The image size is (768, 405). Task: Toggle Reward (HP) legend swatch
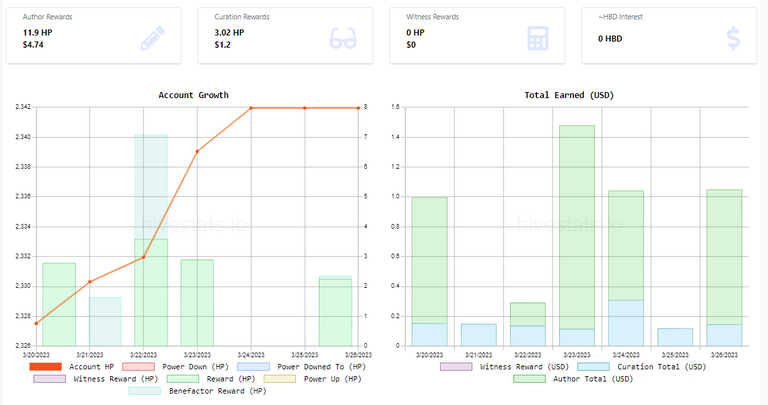click(183, 379)
